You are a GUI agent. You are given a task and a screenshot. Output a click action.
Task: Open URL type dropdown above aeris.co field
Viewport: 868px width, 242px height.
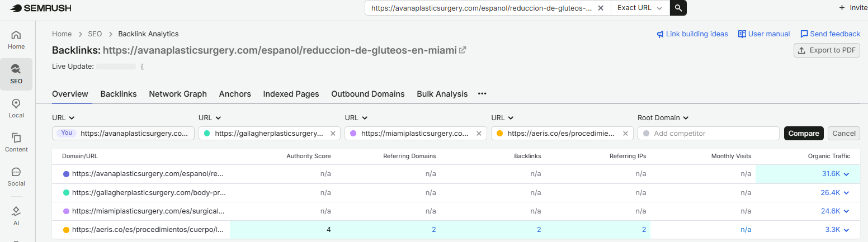(x=503, y=118)
